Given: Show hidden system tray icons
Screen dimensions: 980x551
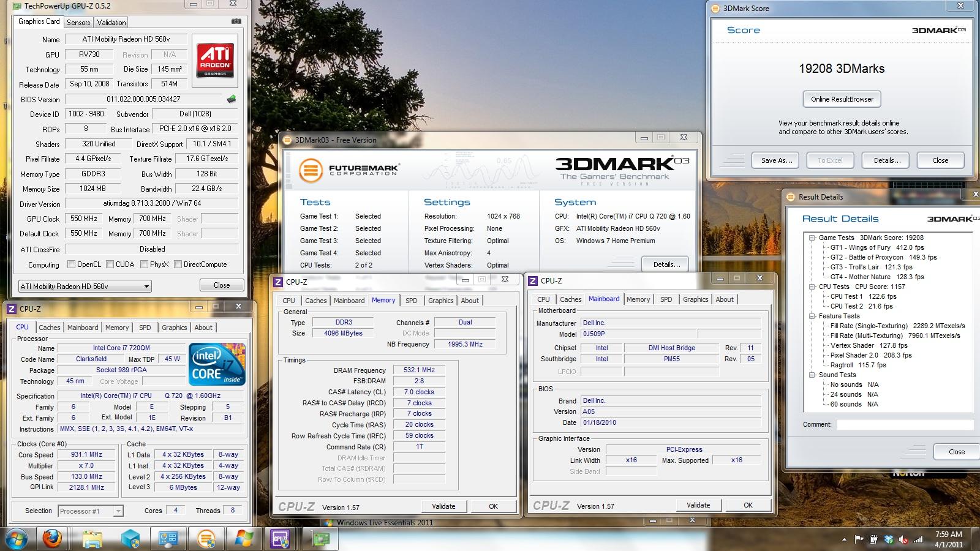Looking at the screenshot, I should tap(845, 540).
